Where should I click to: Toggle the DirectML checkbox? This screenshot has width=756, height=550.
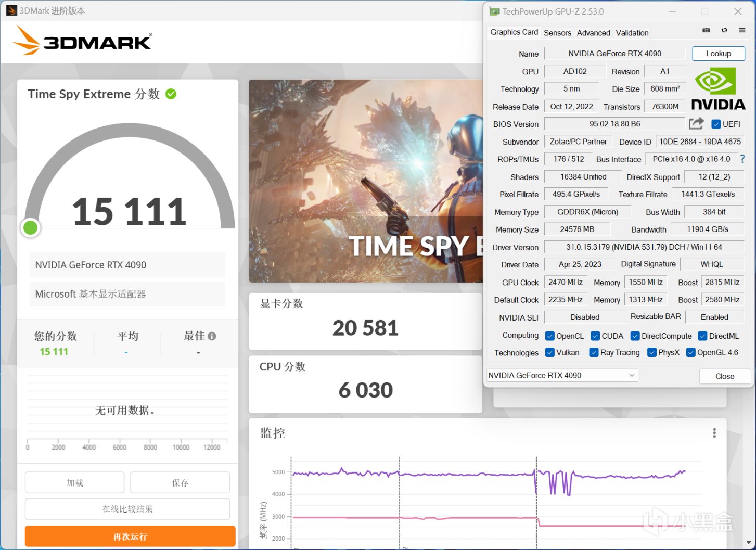tap(702, 336)
